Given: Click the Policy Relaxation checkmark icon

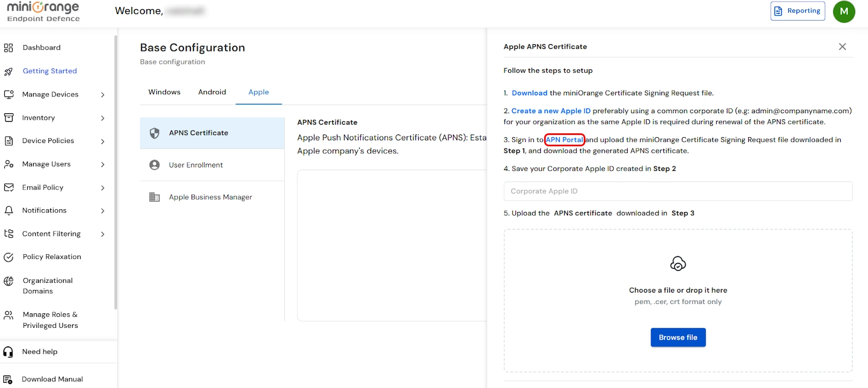Looking at the screenshot, I should click(x=9, y=257).
